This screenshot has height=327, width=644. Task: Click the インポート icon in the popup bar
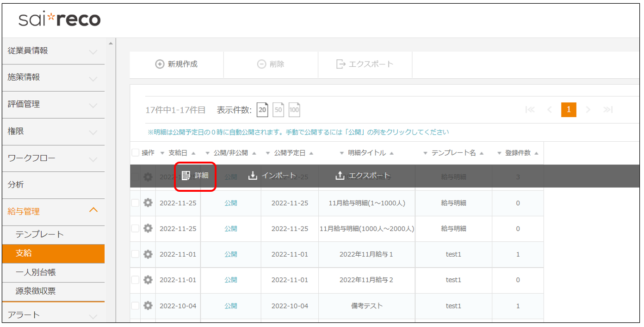coord(253,176)
